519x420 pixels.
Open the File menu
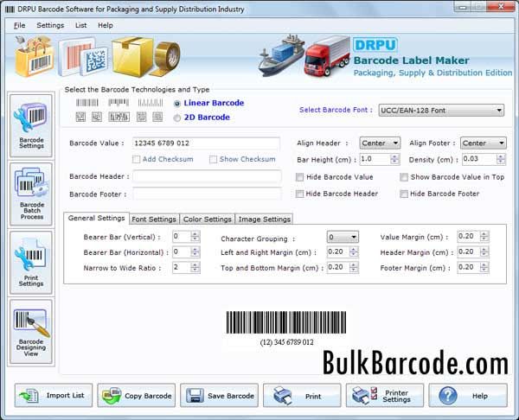pyautogui.click(x=20, y=25)
